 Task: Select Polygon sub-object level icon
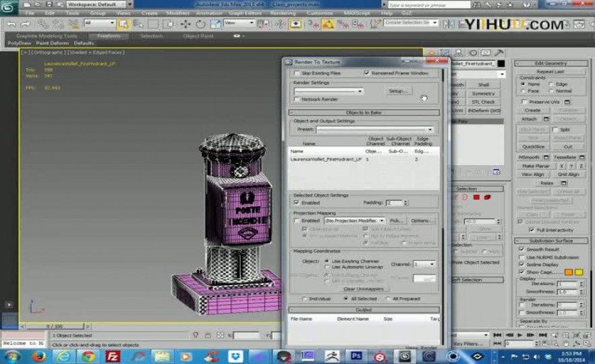476,197
